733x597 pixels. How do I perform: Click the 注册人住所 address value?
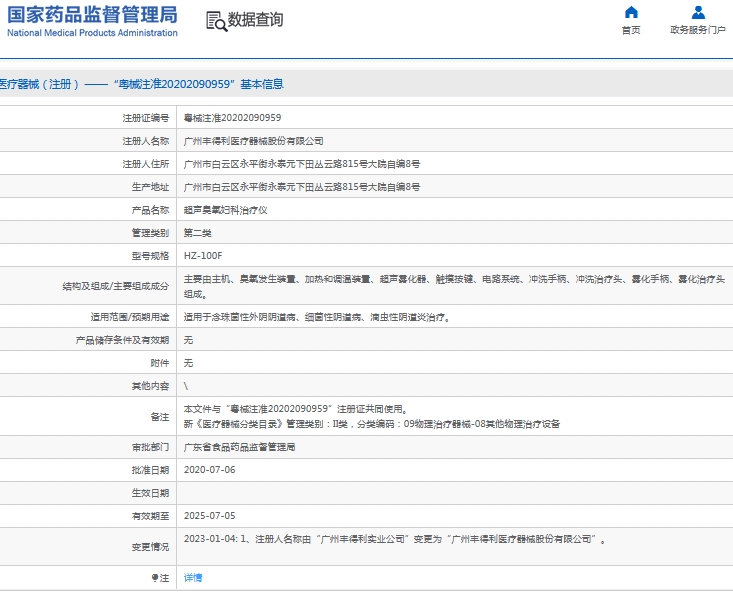[302, 164]
